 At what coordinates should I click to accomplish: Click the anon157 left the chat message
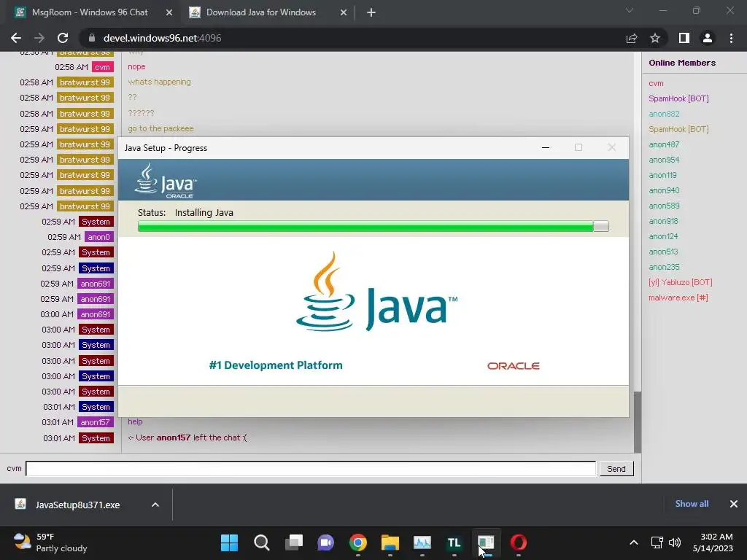[187, 437]
